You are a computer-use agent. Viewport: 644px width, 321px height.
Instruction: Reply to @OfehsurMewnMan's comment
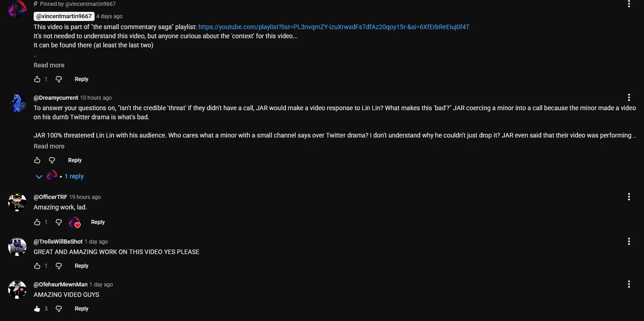(x=81, y=309)
